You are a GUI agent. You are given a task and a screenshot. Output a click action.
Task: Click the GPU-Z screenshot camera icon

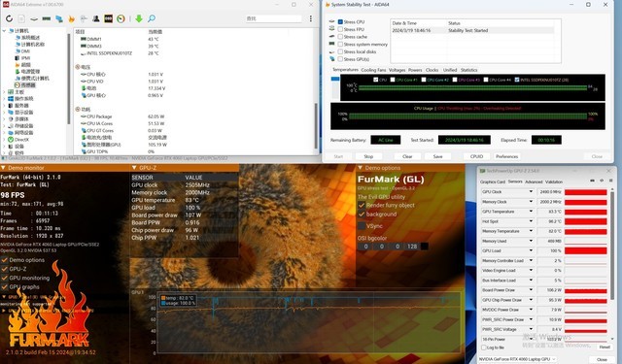click(592, 181)
